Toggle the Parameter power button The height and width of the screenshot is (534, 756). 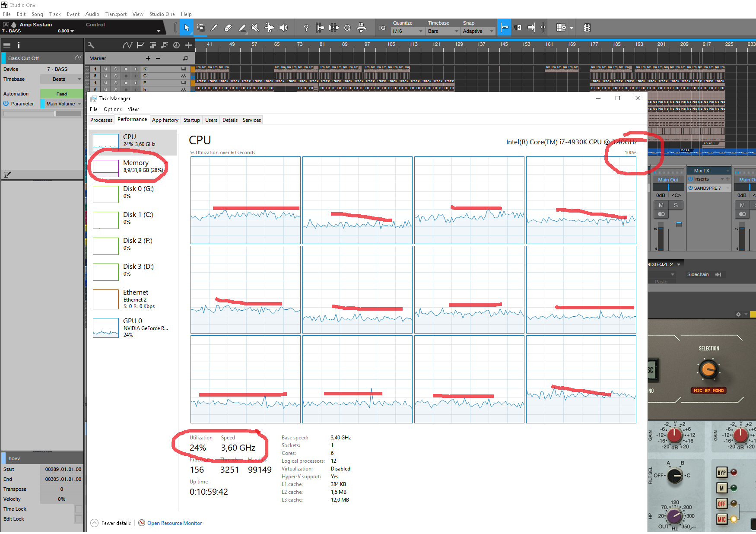6,104
